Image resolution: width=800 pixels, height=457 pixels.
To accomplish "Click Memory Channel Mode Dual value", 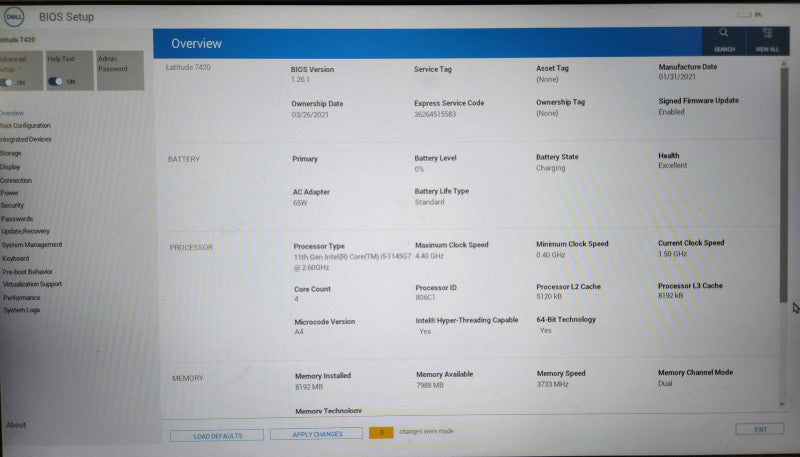I will pyautogui.click(x=665, y=384).
